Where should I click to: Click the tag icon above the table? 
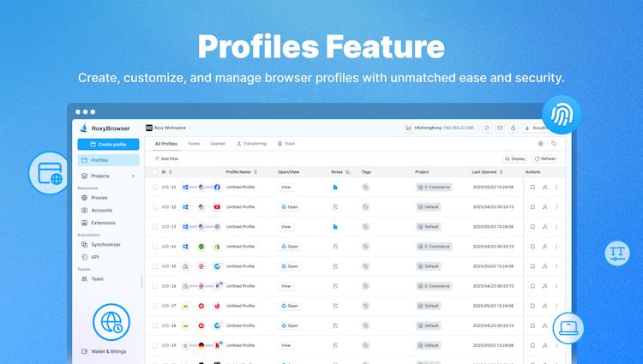[x=554, y=144]
